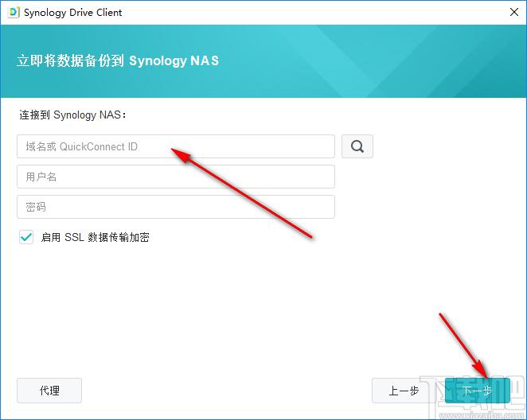The height and width of the screenshot is (420, 527).
Task: Click the magnifier search NAS button
Action: pyautogui.click(x=357, y=146)
